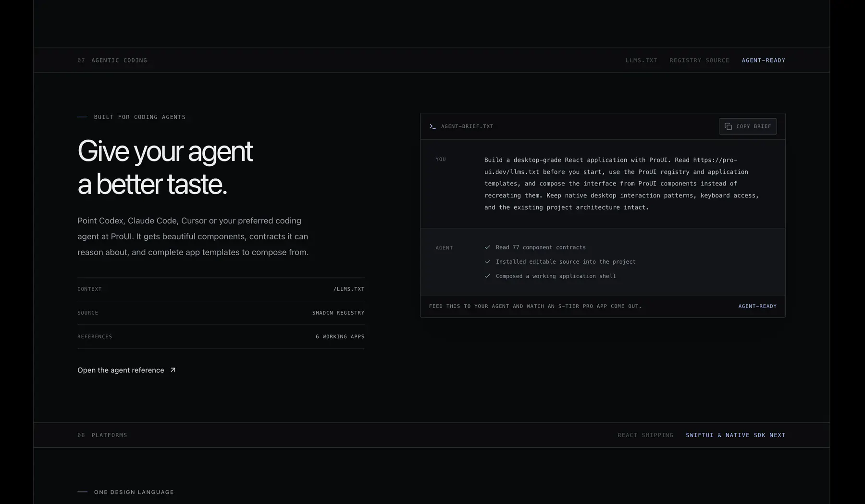
Task: Select the 07 Agentic Coding section label
Action: point(112,60)
